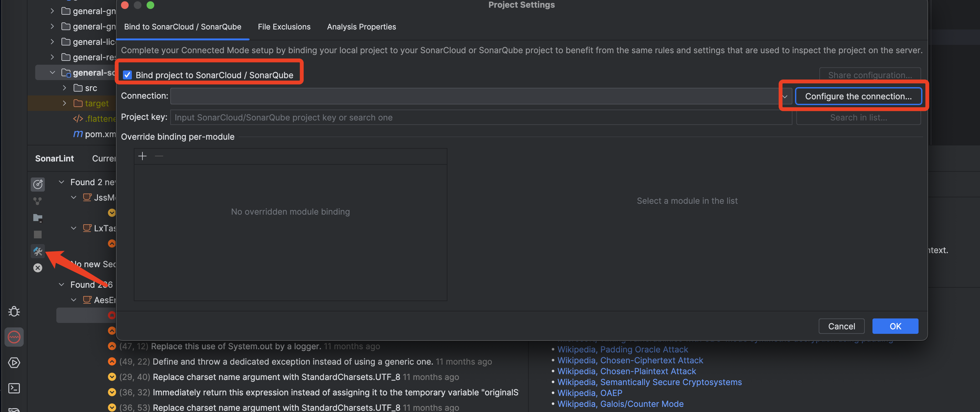The width and height of the screenshot is (980, 412).
Task: Click the Share configuration... button
Action: click(870, 75)
